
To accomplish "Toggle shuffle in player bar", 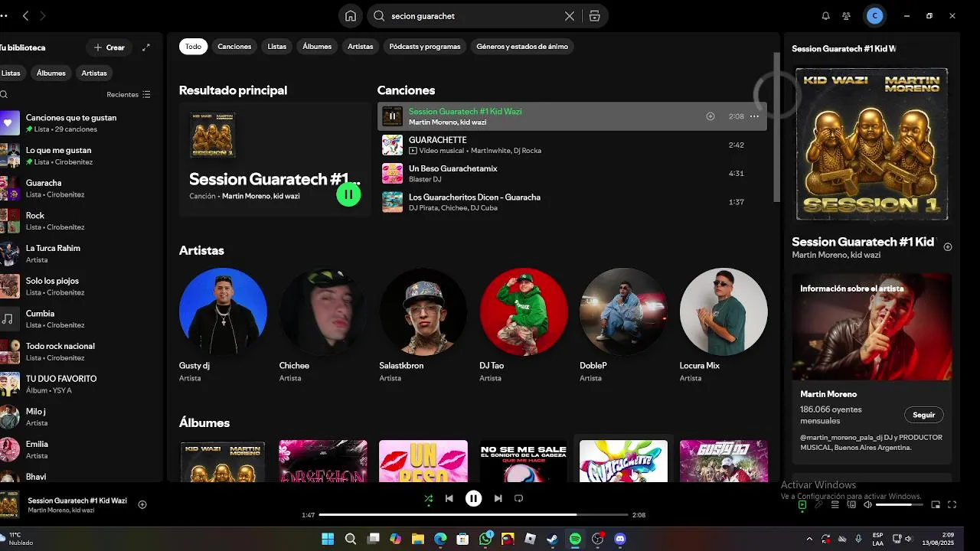I will (429, 498).
